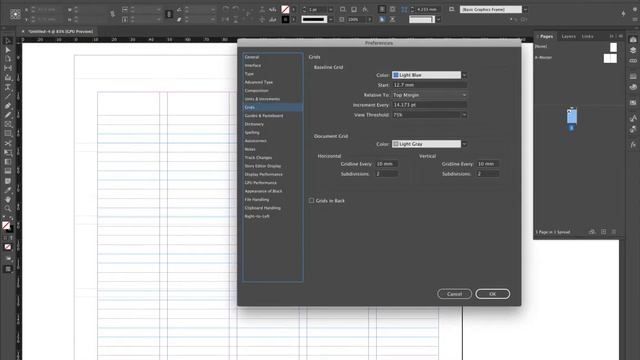Click the Horizontal Subdivisions field
Screen dimensions: 640x360
(386, 174)
